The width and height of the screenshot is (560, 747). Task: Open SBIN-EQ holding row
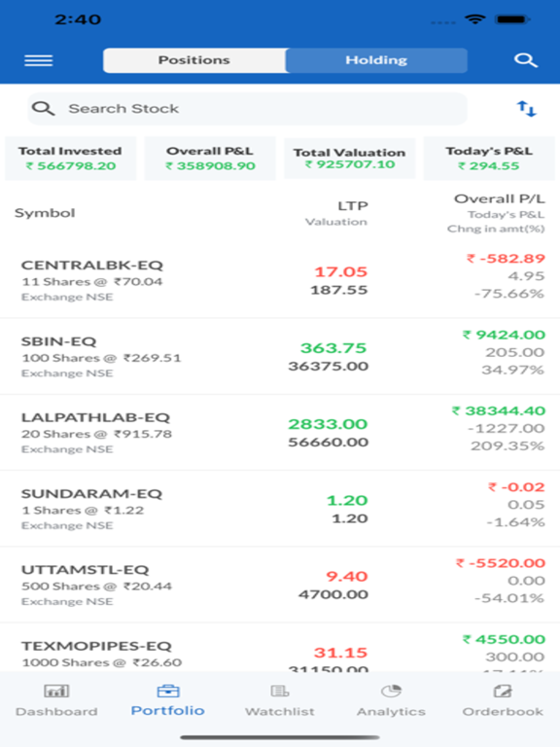280,356
